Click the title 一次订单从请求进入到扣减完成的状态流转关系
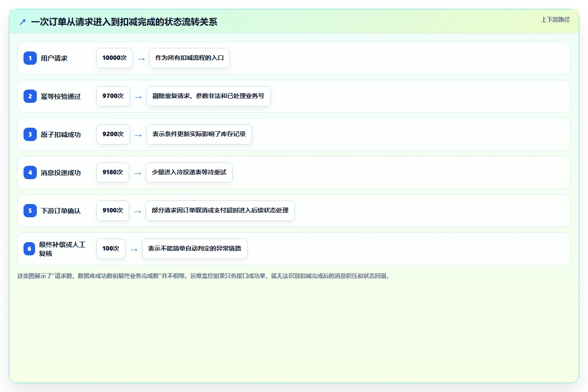The image size is (588, 392). pos(124,22)
